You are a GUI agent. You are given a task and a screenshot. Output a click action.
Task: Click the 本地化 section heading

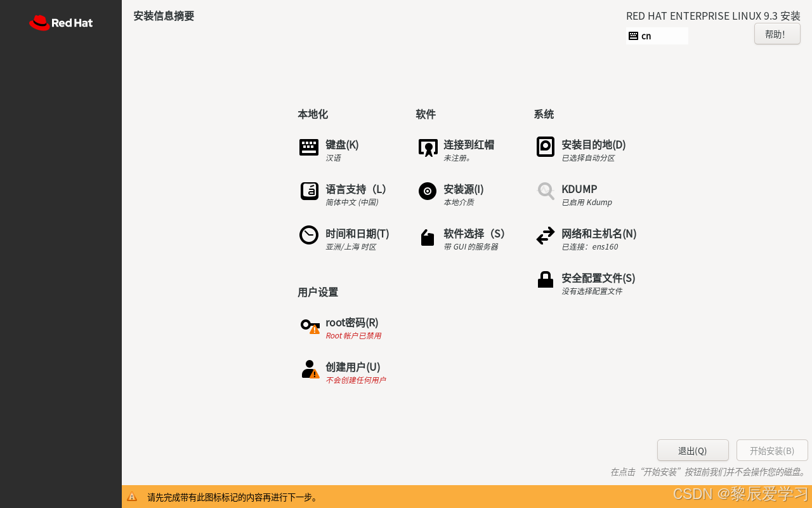[313, 114]
